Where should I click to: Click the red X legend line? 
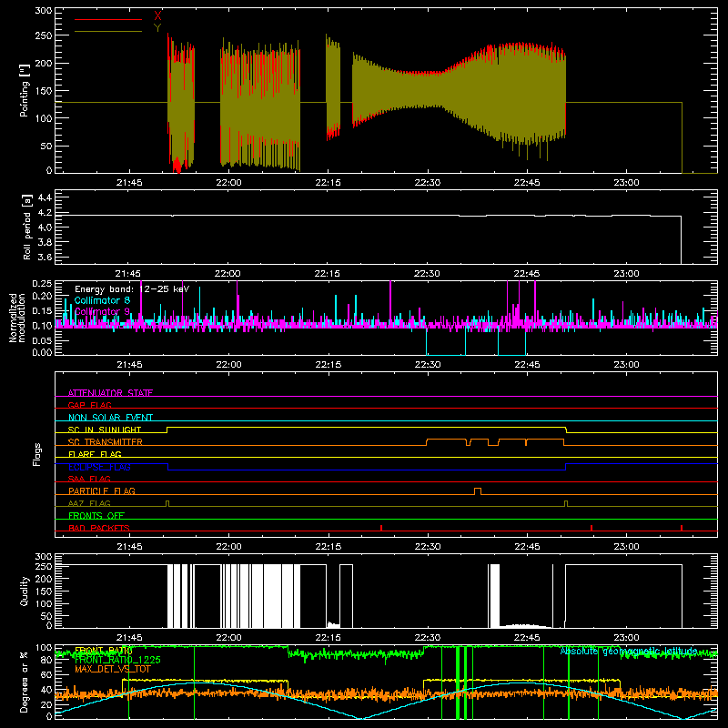108,19
